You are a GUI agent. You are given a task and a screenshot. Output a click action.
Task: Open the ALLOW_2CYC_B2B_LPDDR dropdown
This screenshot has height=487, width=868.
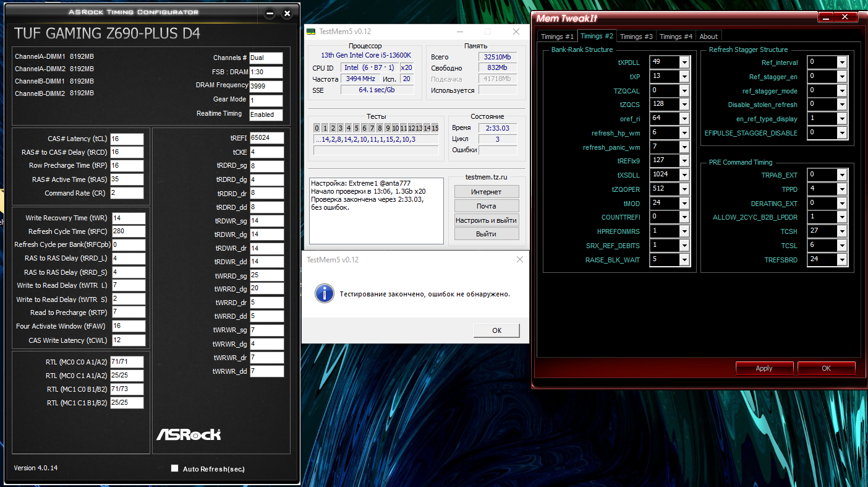pyautogui.click(x=842, y=217)
